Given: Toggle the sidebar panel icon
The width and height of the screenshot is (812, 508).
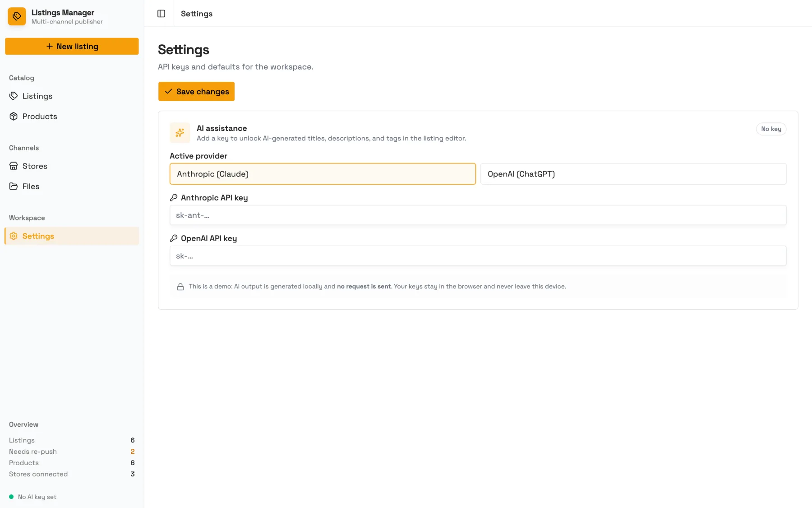Looking at the screenshot, I should coord(161,14).
